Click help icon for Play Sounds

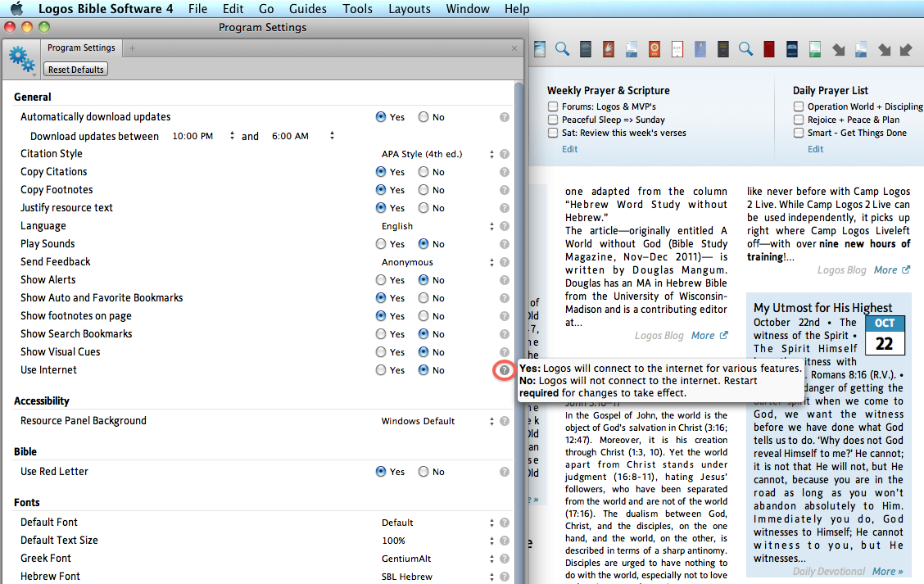505,244
